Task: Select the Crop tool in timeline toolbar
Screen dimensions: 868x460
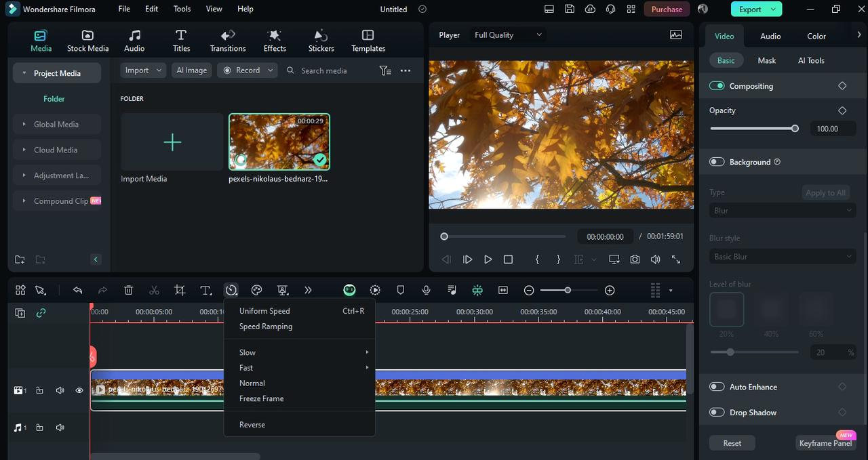Action: click(180, 290)
